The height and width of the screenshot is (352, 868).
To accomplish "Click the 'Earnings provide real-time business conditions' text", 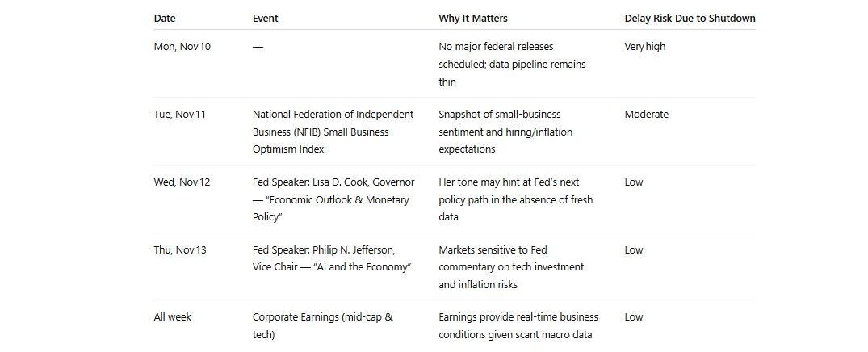I will [x=518, y=325].
